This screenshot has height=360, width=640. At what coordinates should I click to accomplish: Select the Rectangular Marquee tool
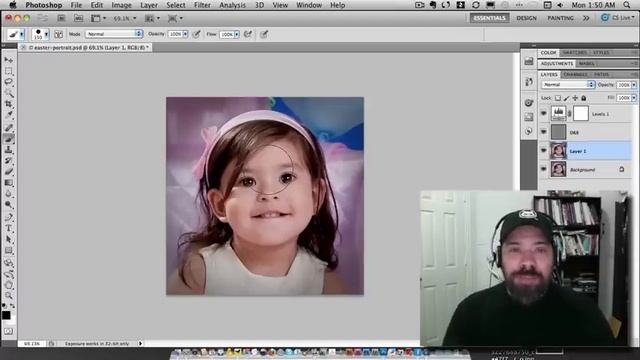(9, 71)
